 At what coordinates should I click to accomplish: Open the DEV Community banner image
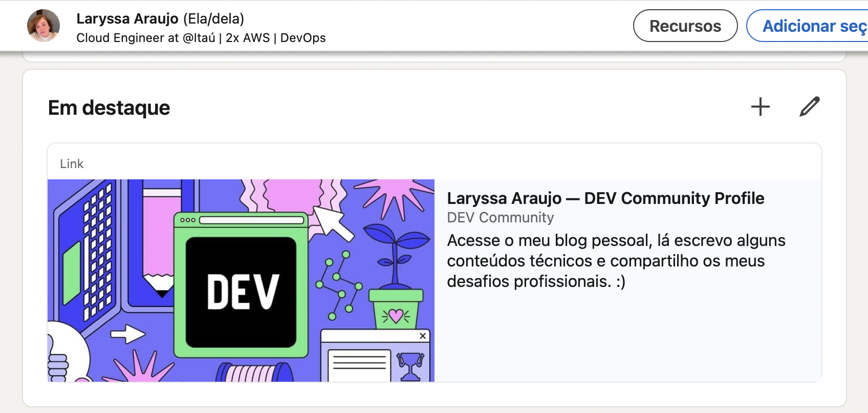click(241, 280)
